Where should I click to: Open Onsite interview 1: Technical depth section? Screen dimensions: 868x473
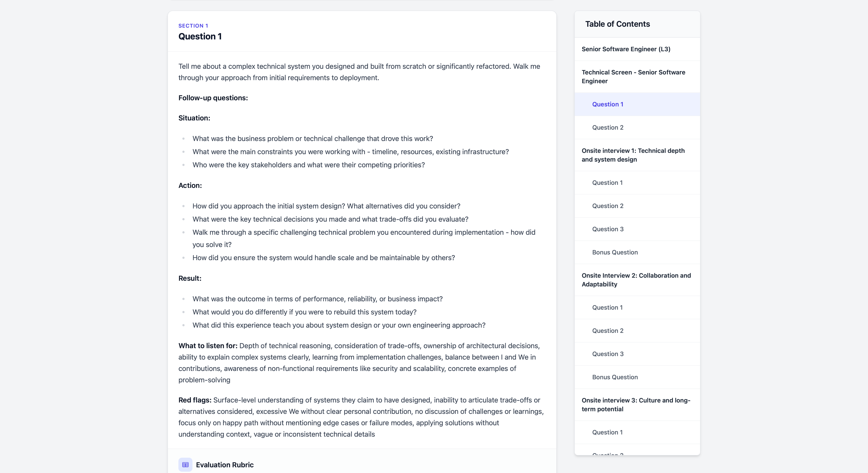(633, 155)
